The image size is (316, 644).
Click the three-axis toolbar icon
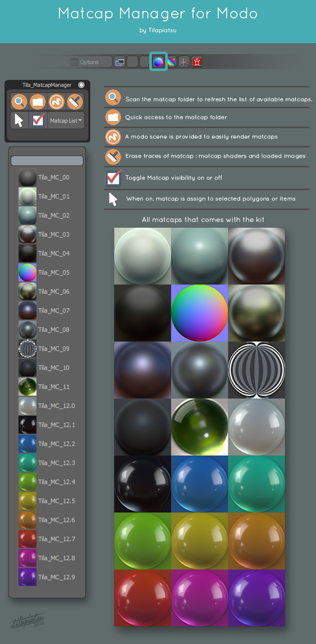184,62
